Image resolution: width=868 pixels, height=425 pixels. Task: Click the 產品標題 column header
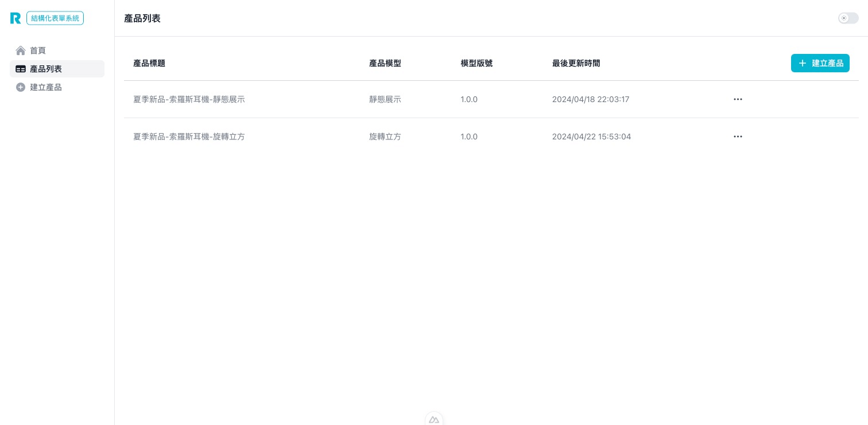pos(149,63)
